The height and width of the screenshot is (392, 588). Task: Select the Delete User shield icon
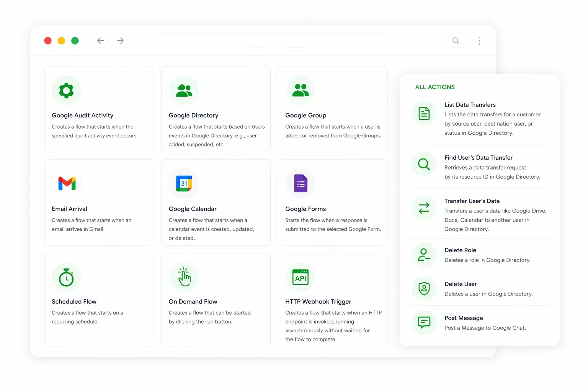(424, 289)
